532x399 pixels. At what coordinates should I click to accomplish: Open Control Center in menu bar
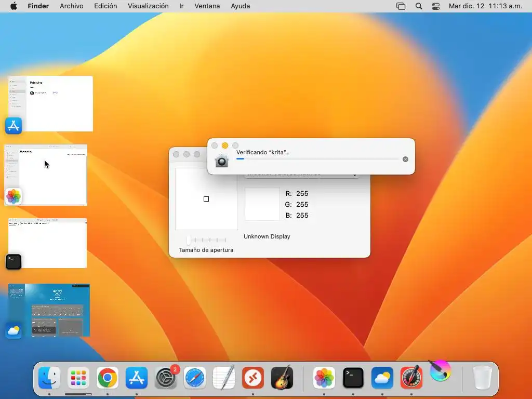436,6
